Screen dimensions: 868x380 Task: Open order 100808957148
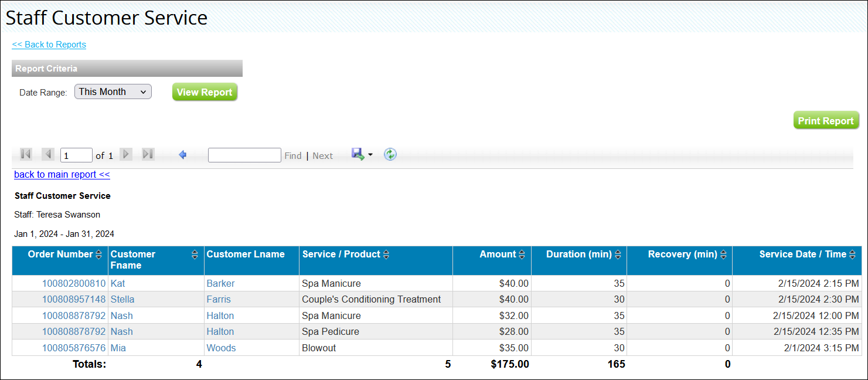tap(74, 299)
